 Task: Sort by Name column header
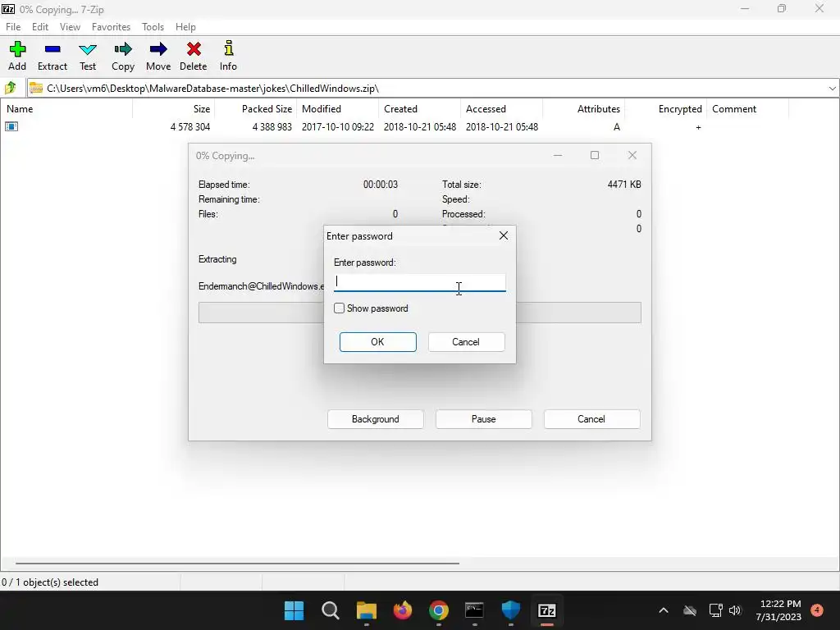click(x=66, y=109)
